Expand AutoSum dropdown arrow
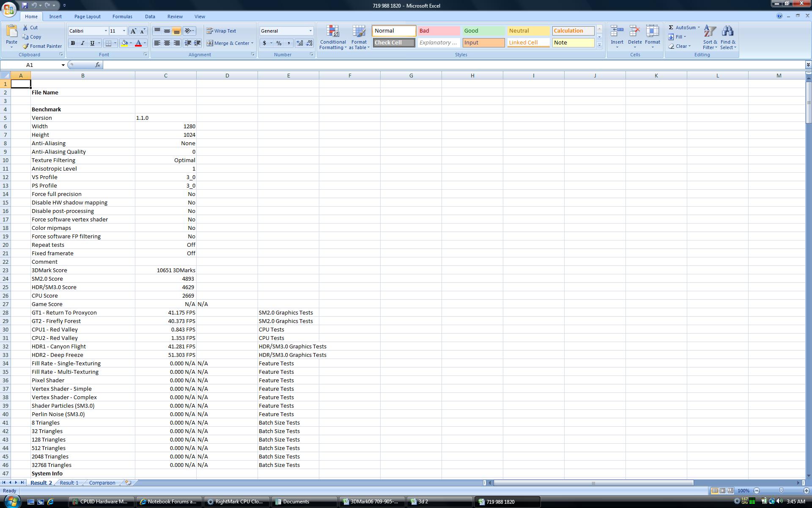Screen dimensions: 812x508 (x=699, y=28)
